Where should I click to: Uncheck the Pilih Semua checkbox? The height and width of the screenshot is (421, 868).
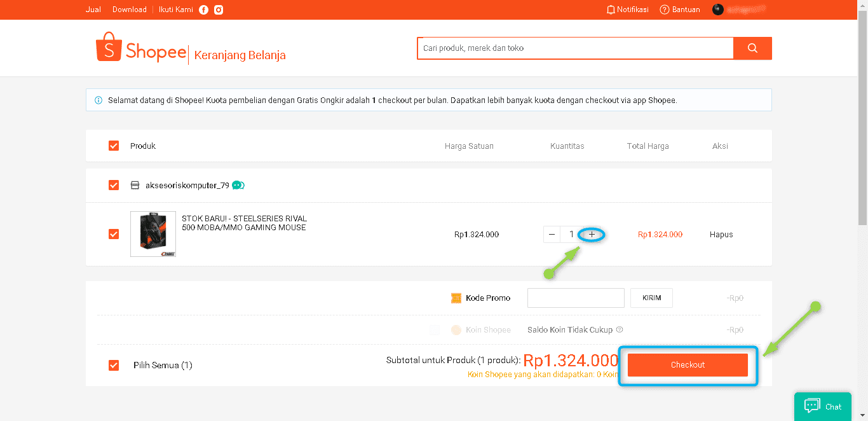(114, 365)
